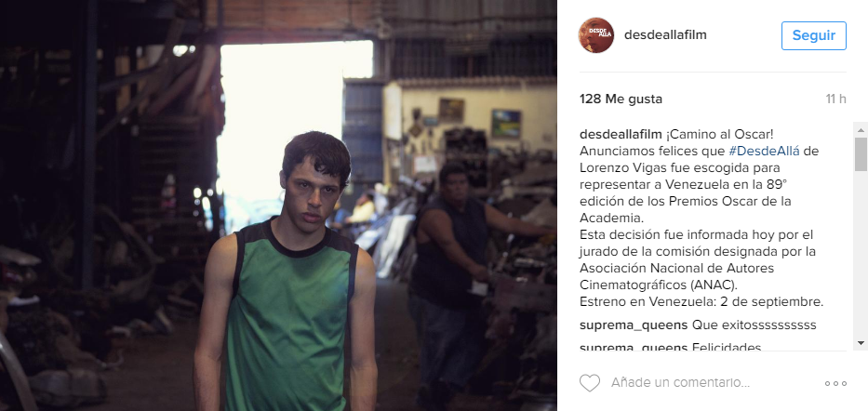Open suprema_queens commenter profile on the first comment

[x=634, y=325]
